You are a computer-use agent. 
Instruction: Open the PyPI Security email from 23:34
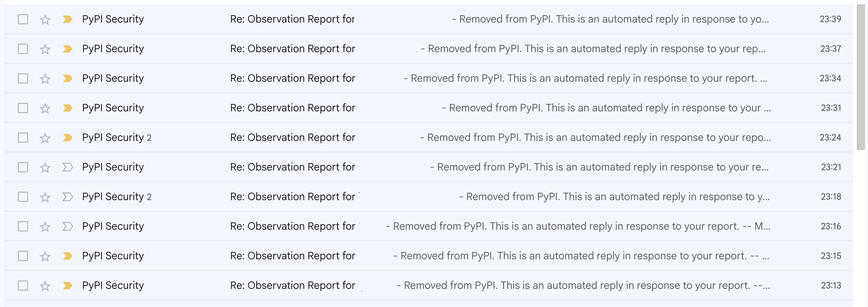428,78
